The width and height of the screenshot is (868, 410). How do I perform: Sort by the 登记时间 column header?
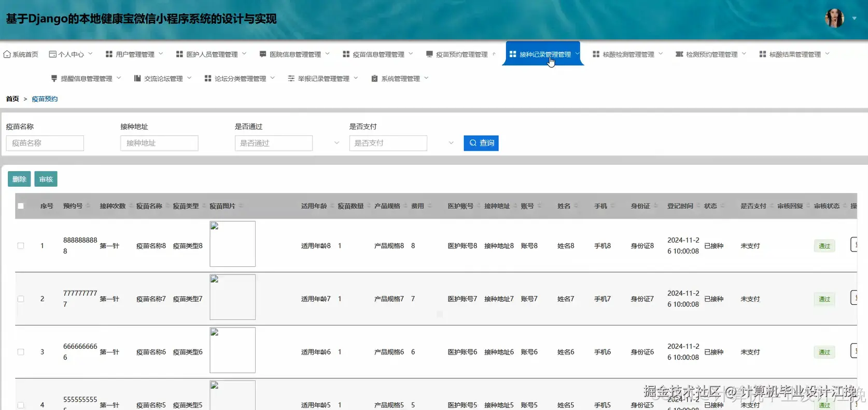click(680, 206)
